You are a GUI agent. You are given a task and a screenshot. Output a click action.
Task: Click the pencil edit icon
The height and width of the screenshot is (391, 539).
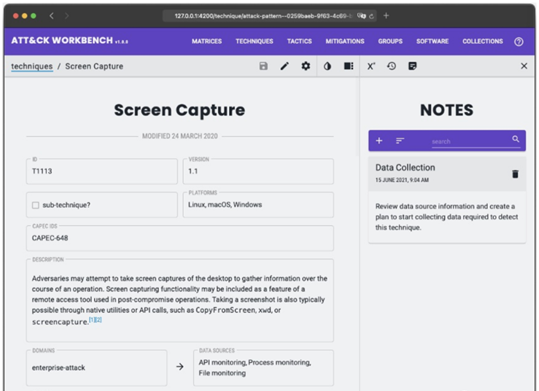pos(284,66)
